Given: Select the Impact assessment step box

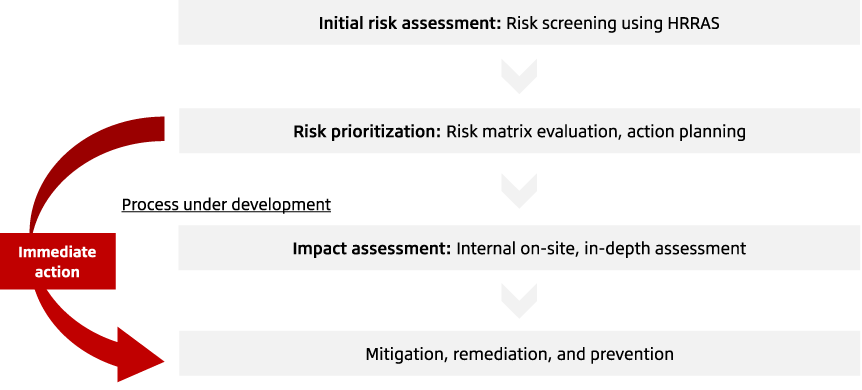Looking at the screenshot, I should (x=520, y=248).
